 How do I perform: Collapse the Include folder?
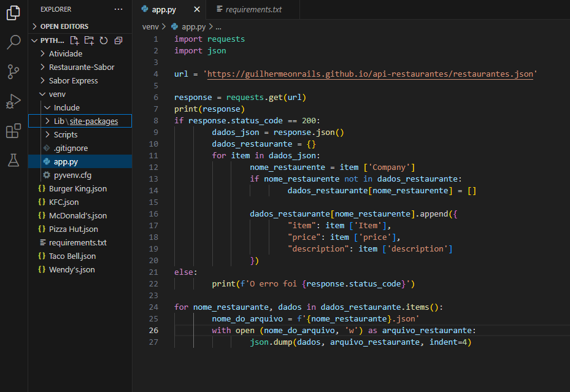[47, 107]
